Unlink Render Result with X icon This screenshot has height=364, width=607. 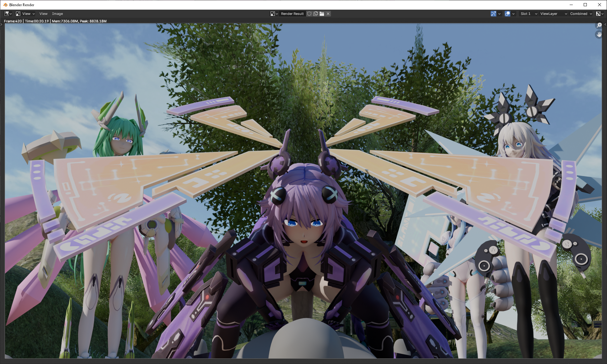[328, 14]
